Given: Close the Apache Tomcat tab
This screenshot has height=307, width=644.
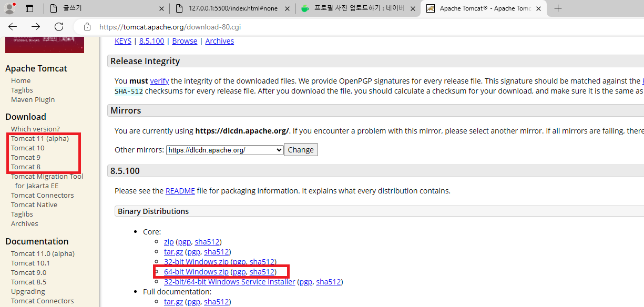Looking at the screenshot, I should (539, 8).
